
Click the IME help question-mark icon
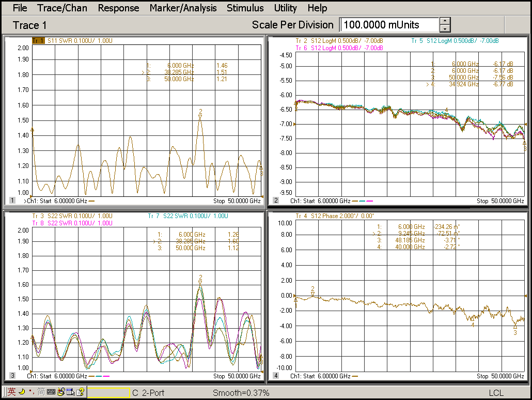[x=81, y=392]
